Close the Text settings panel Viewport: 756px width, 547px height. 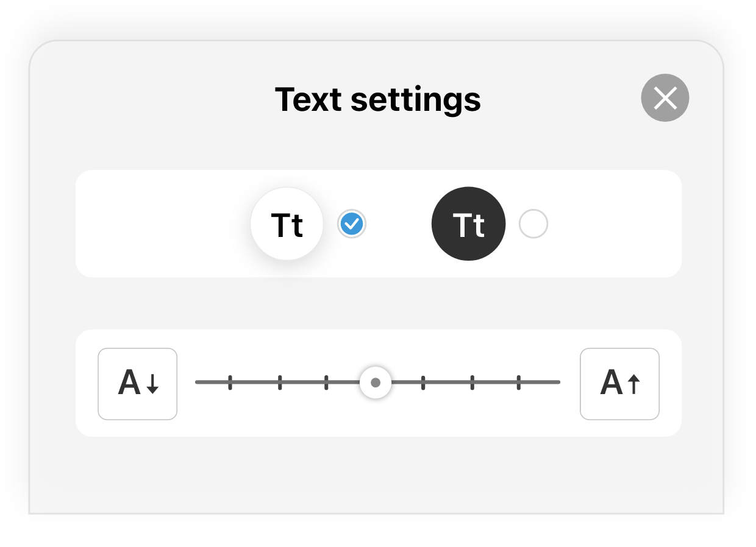(x=665, y=97)
